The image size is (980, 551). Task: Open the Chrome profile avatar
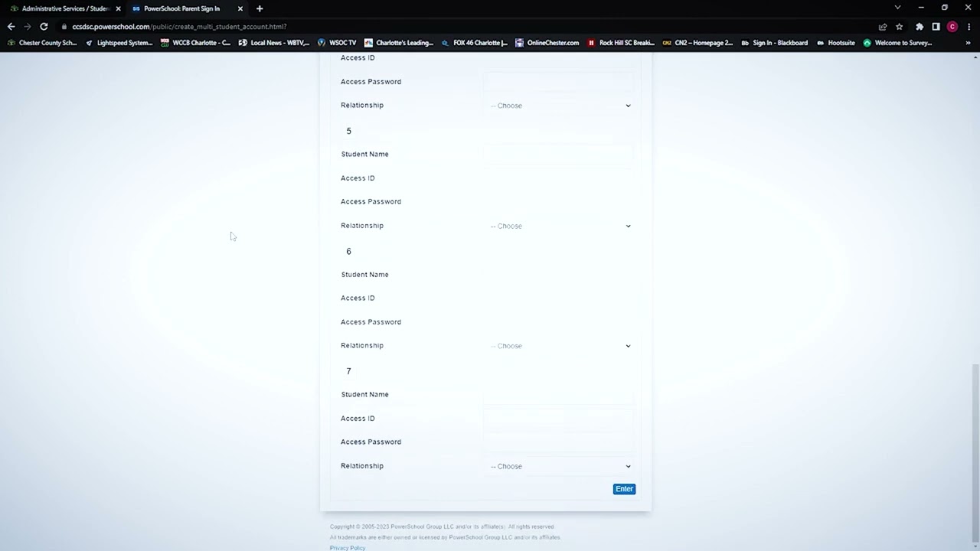pos(952,27)
